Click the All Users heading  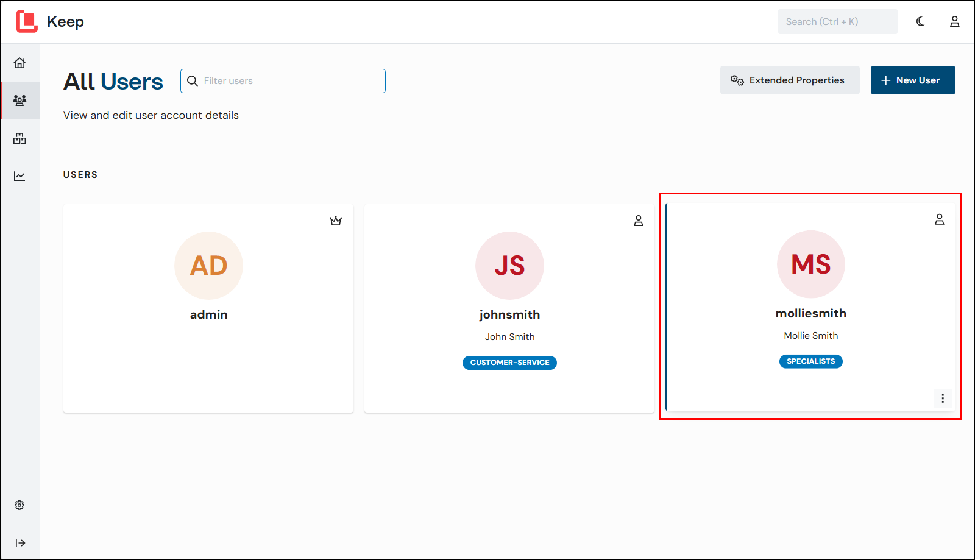coord(113,82)
